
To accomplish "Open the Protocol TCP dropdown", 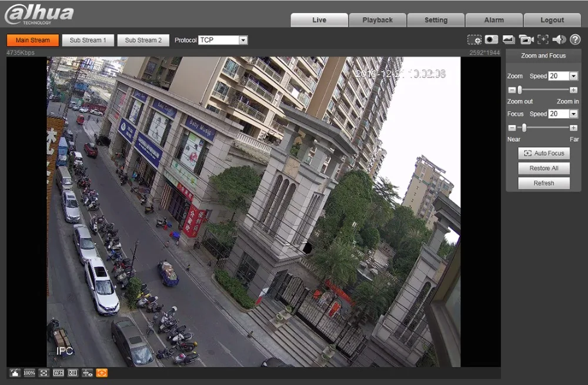I will tap(223, 40).
